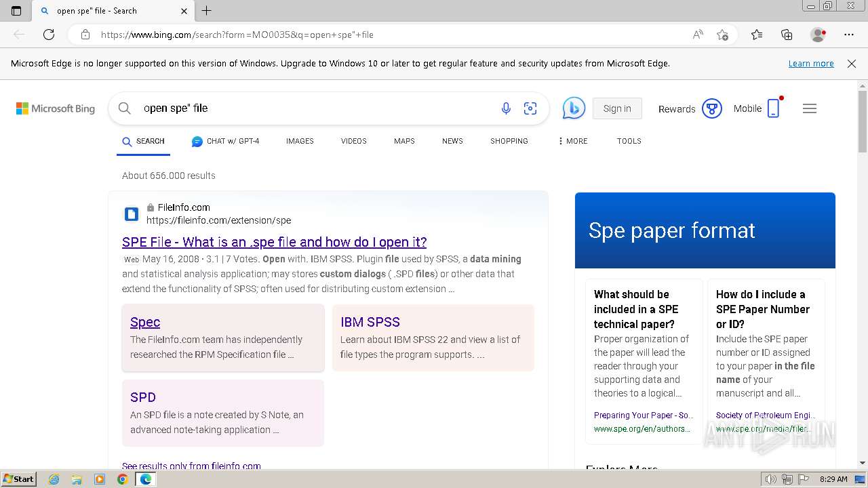Open the IBM SPSS sublink
Image resolution: width=868 pixels, height=488 pixels.
(370, 322)
